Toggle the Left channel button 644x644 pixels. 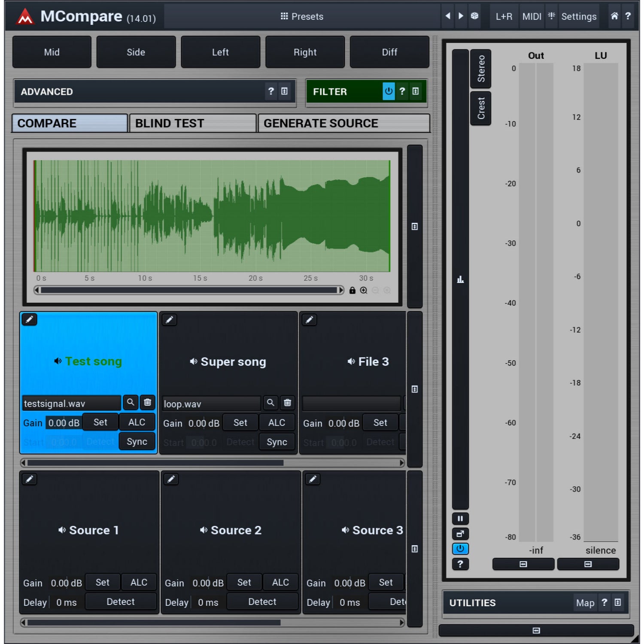(221, 52)
